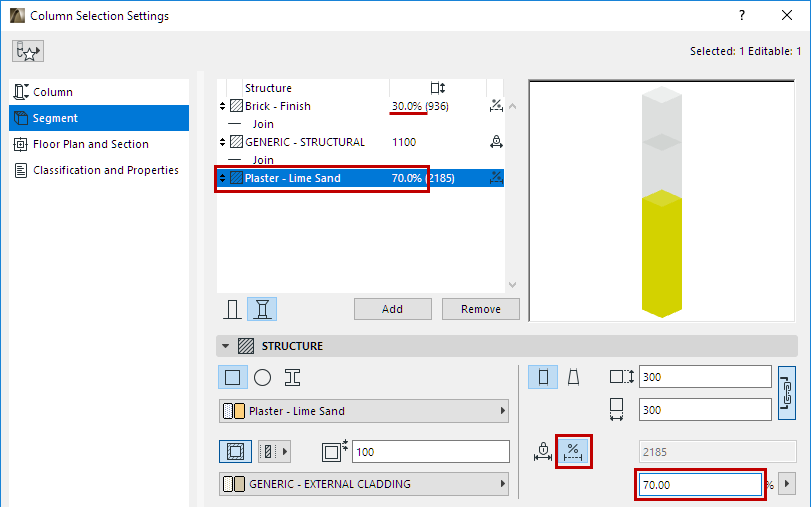This screenshot has height=507, width=811.
Task: Choose the single-segment column option
Action: coord(232,309)
